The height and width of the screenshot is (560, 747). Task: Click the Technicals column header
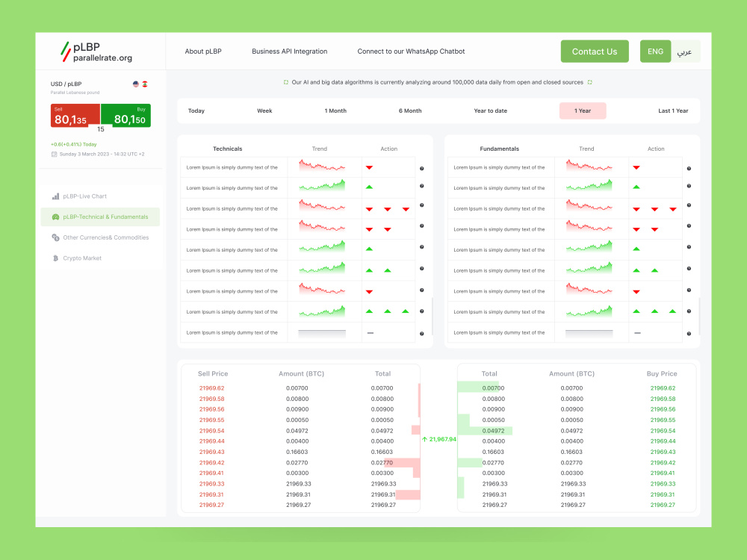pos(228,149)
